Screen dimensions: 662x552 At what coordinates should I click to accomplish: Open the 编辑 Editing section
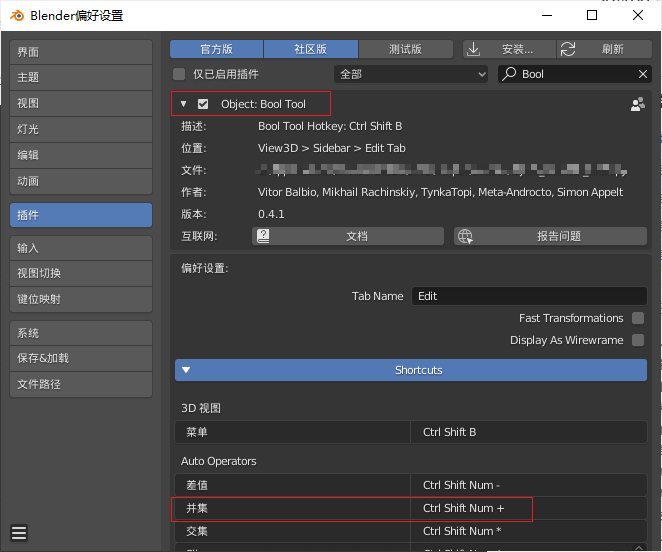(x=81, y=155)
